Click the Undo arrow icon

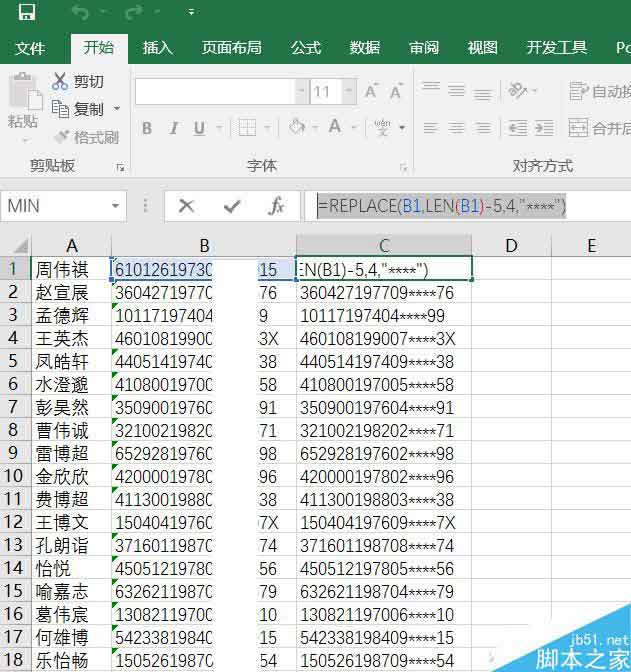[x=80, y=13]
